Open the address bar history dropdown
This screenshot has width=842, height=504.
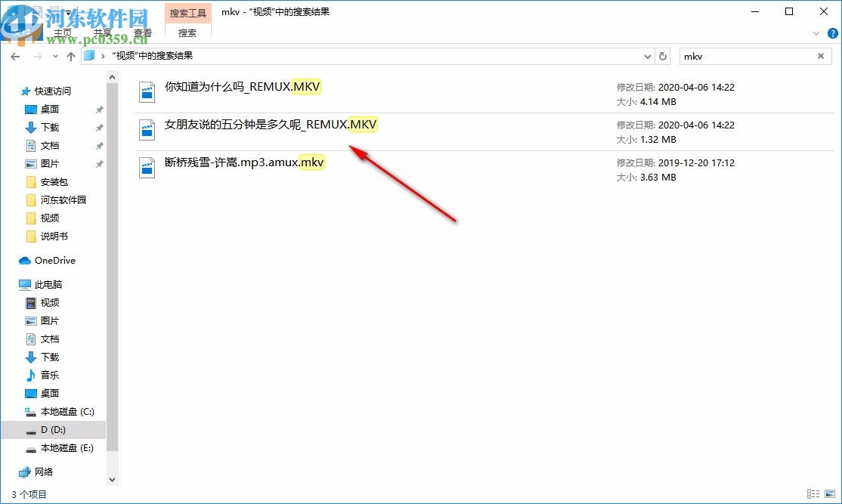(647, 56)
